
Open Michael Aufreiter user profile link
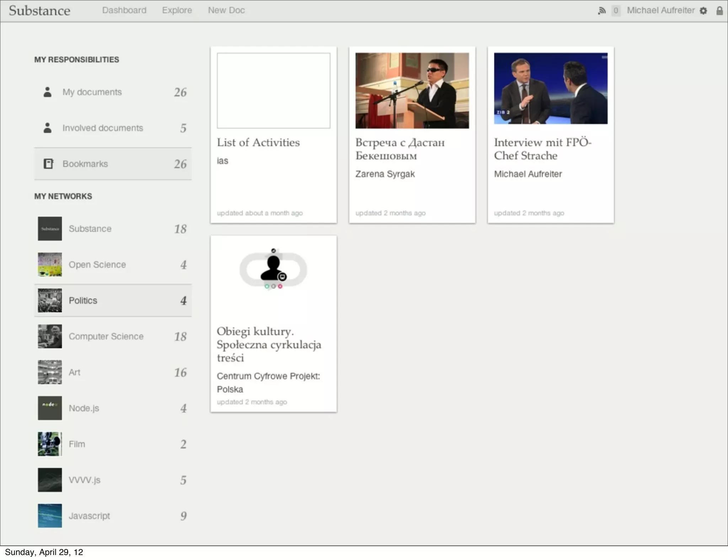tap(660, 10)
